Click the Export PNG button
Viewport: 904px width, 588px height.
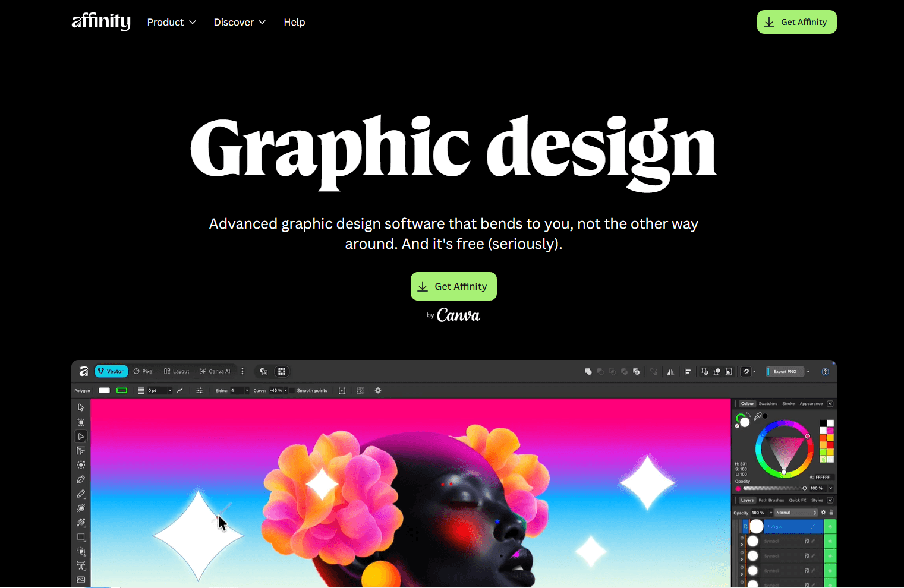(x=785, y=371)
